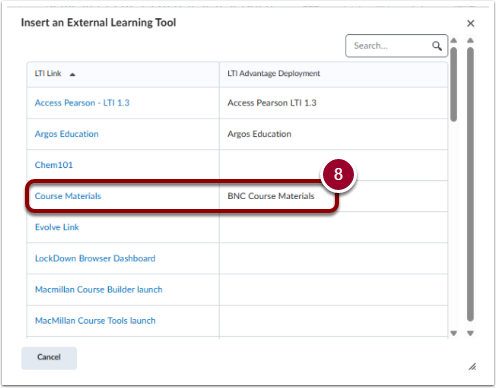Image resolution: width=496 pixels, height=388 pixels.
Task: Click the magnifier search icon
Action: (437, 46)
